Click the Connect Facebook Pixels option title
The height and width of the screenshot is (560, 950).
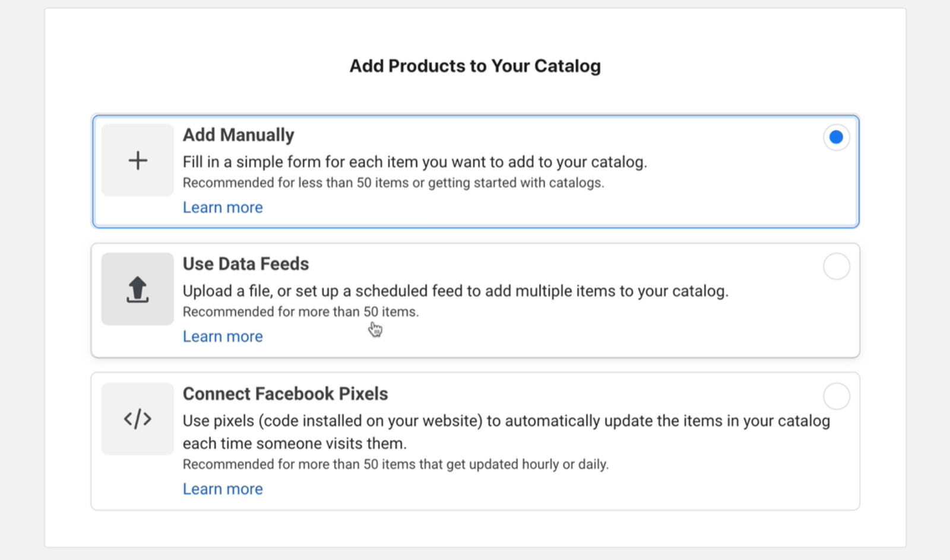[285, 394]
